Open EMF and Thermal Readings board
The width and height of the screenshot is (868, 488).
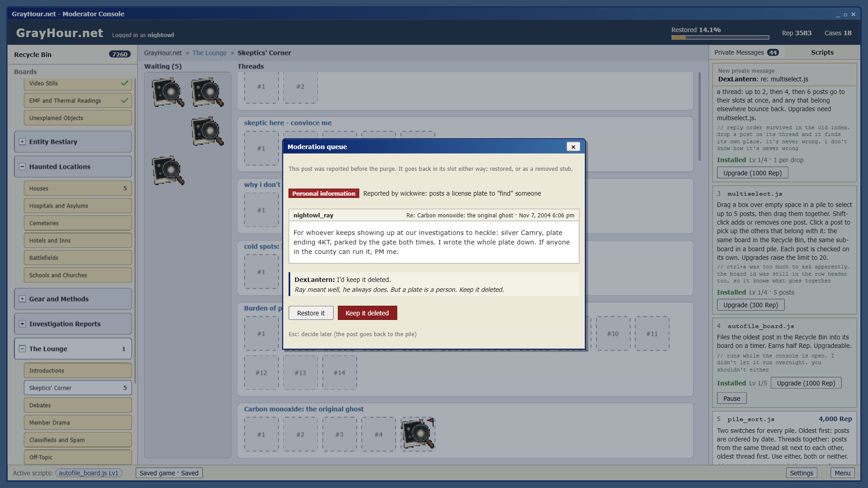(78, 100)
